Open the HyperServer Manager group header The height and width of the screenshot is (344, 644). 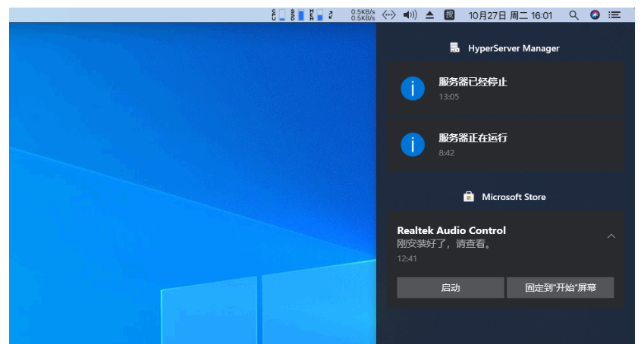tap(504, 48)
